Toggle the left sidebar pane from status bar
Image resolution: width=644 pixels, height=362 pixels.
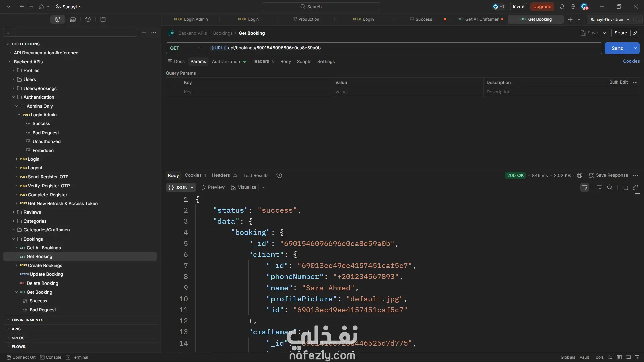click(620, 357)
